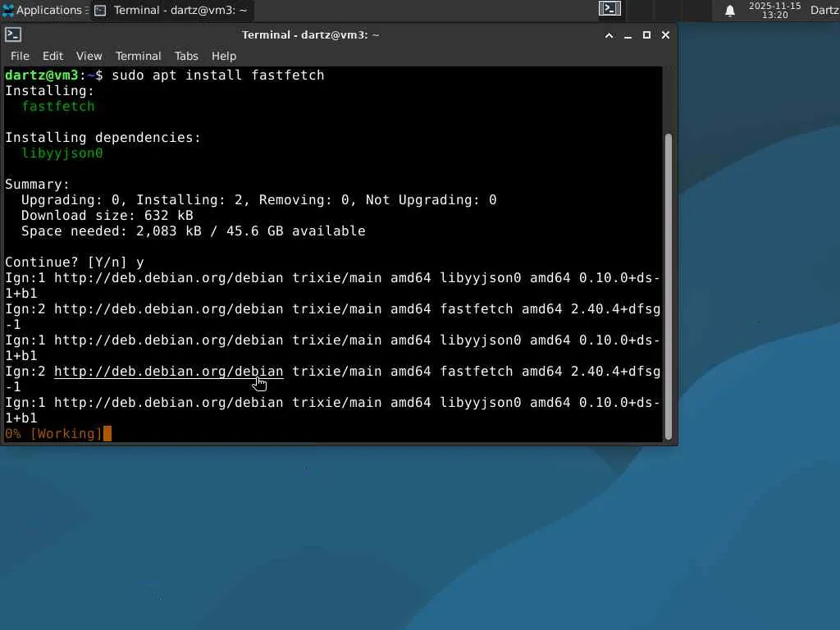Click the terminal launcher icon in the top panel
Screen dimensions: 840x630
click(x=609, y=9)
